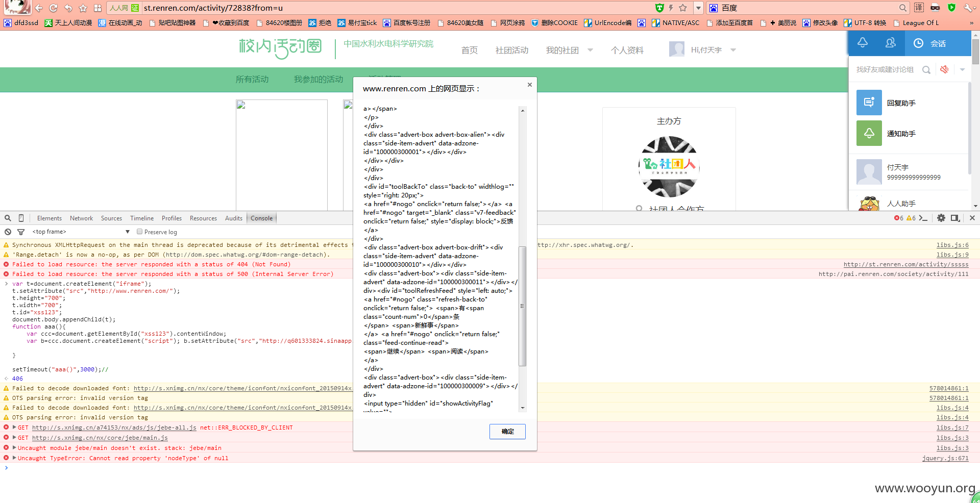Click the magnifier icon in Baidu search box
Screen dimensions: 980x503
tap(903, 8)
